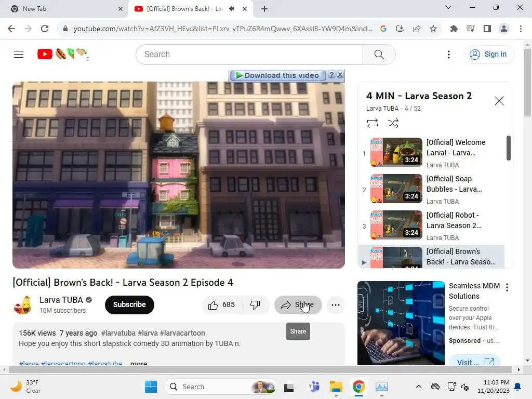Expand description with more

click(x=139, y=364)
